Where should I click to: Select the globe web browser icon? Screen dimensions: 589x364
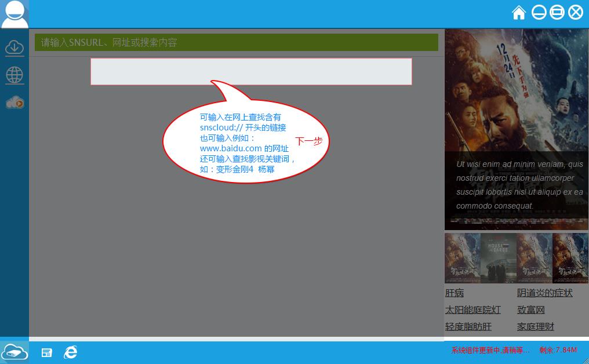[x=14, y=75]
